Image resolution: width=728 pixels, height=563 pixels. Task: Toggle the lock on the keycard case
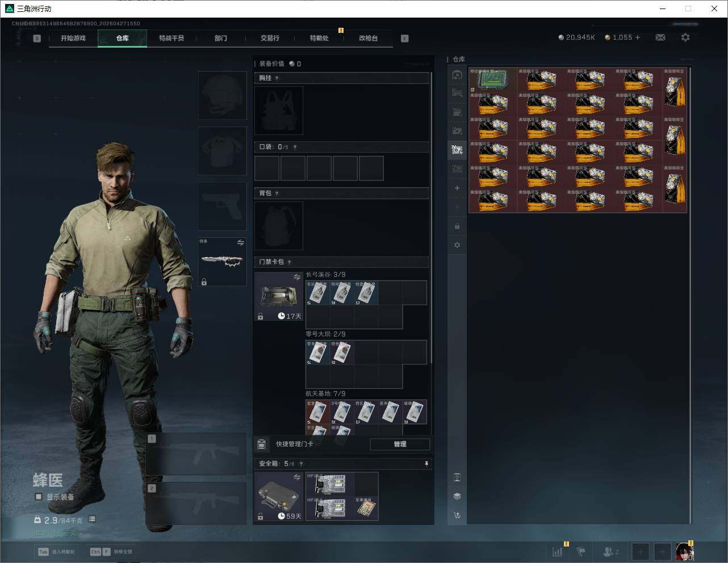tap(261, 316)
